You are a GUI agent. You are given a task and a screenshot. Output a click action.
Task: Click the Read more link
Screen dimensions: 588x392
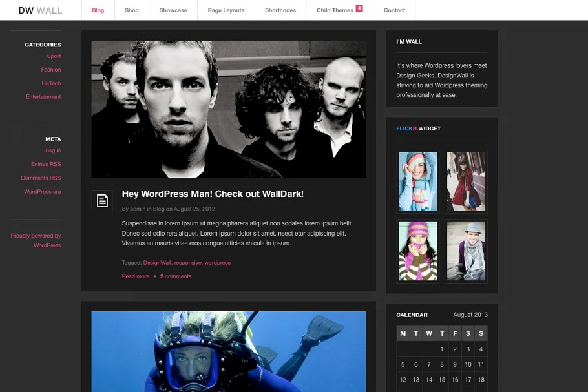tap(135, 276)
